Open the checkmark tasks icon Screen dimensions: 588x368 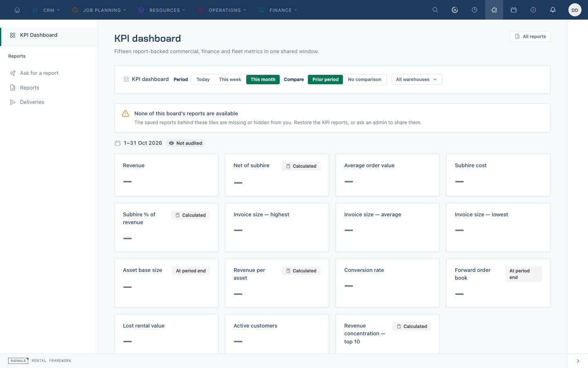[x=533, y=10]
